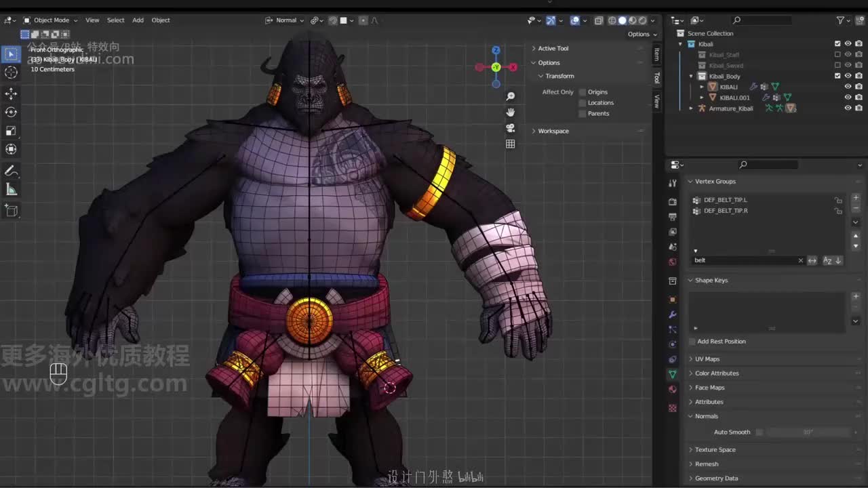
Task: Open the Select menu
Action: click(115, 20)
